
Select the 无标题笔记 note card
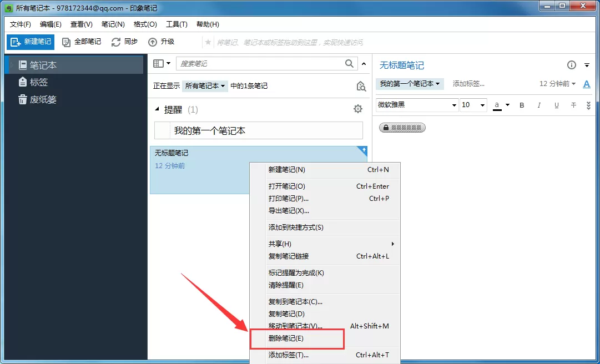[259, 170]
